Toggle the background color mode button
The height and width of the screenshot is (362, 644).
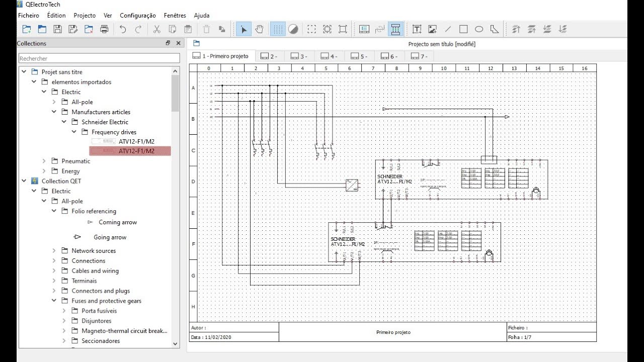293,29
